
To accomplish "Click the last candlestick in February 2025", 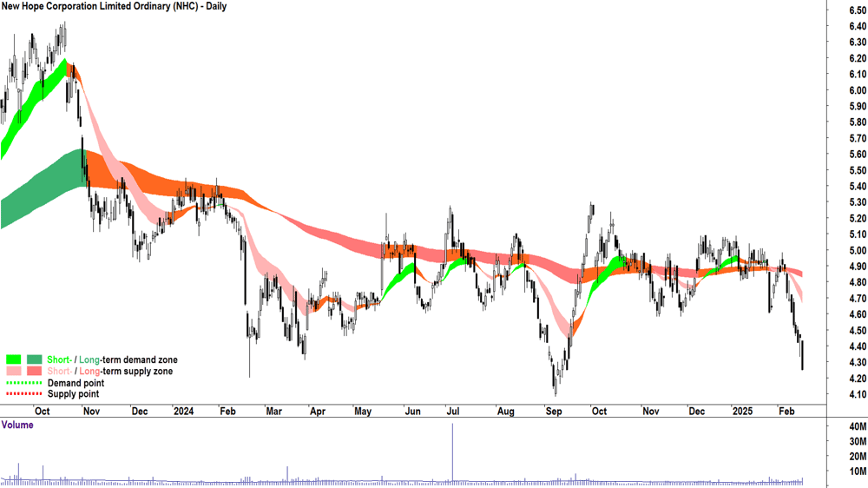I will tap(802, 355).
